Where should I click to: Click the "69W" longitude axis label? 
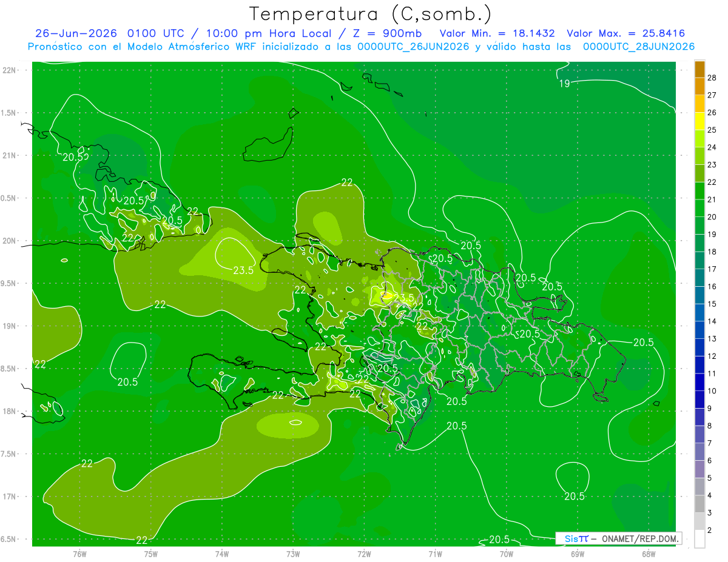pyautogui.click(x=578, y=554)
